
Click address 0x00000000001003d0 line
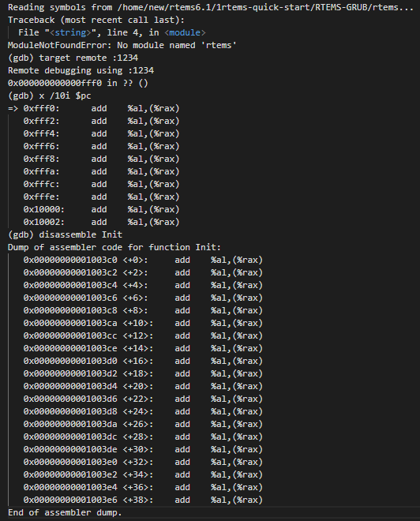(143, 361)
